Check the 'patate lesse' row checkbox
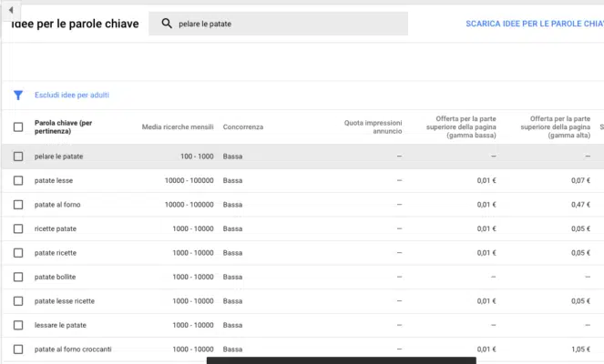 (18, 180)
